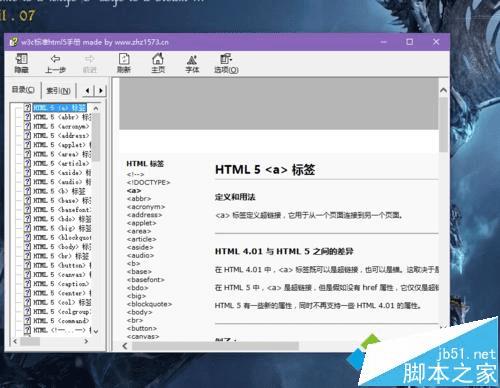Image resolution: width=500 pixels, height=388 pixels.
Task: Click the Refresh (刷新) toolbar icon
Action: (x=124, y=63)
